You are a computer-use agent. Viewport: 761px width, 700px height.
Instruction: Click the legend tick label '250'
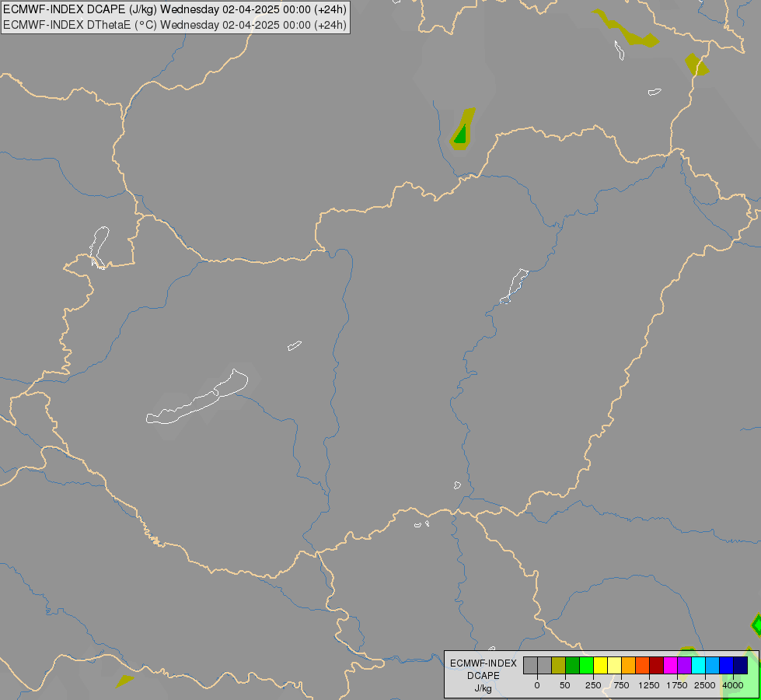(593, 685)
